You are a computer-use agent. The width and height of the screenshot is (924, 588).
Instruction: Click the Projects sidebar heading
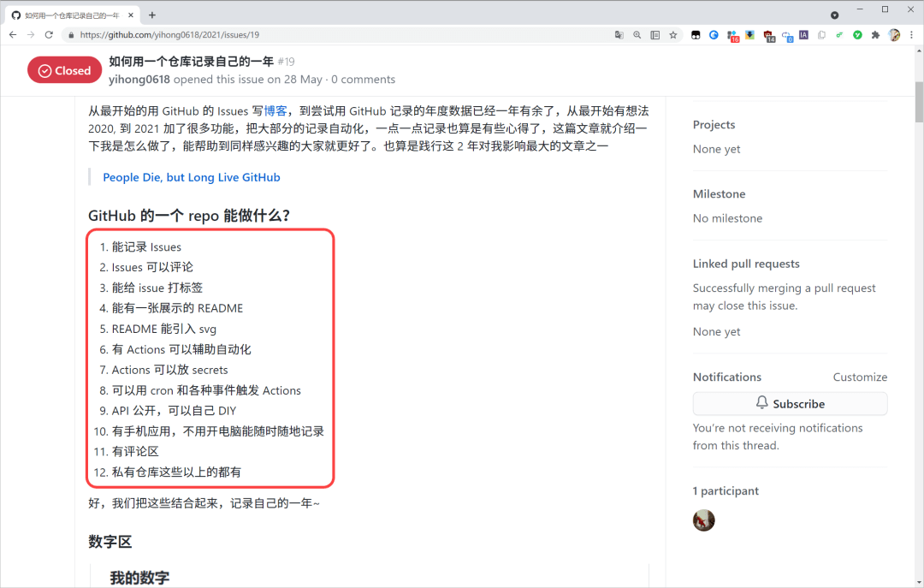click(714, 124)
